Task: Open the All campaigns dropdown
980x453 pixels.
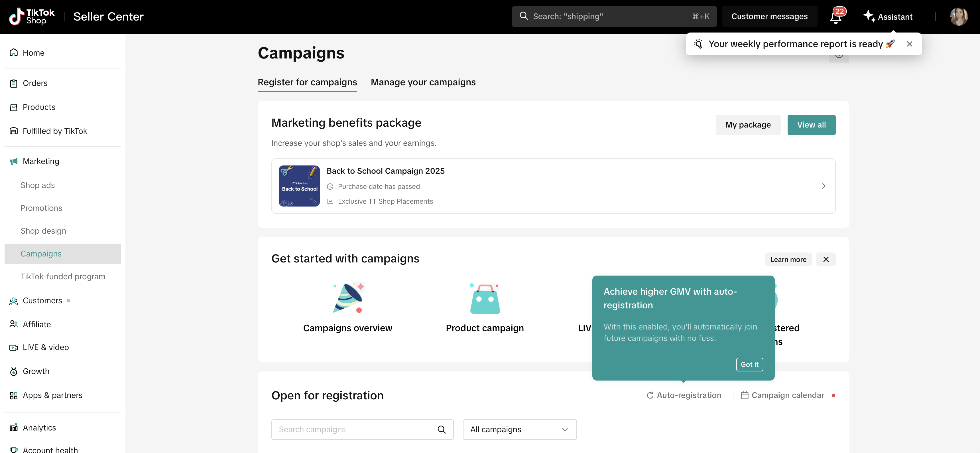Action: pyautogui.click(x=519, y=430)
